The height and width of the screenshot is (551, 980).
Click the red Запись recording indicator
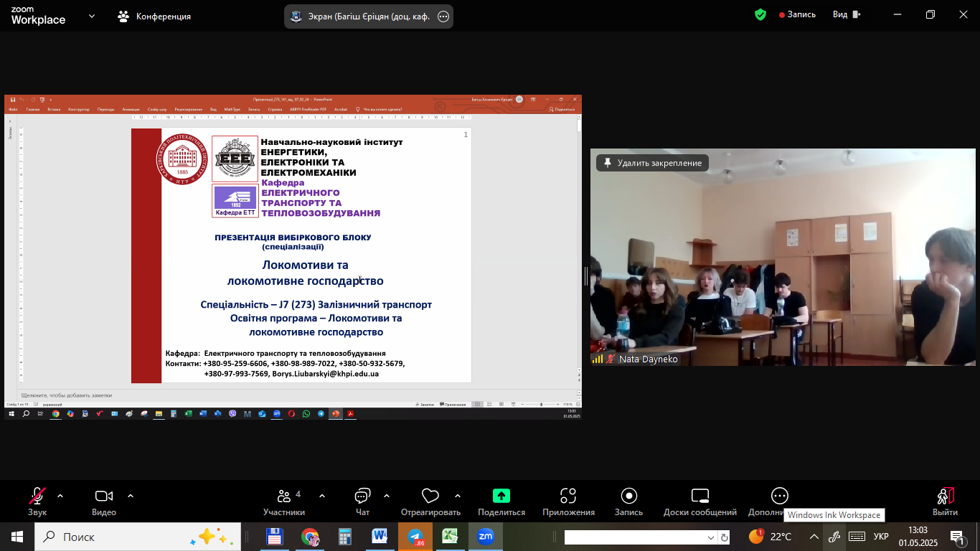(x=797, y=14)
